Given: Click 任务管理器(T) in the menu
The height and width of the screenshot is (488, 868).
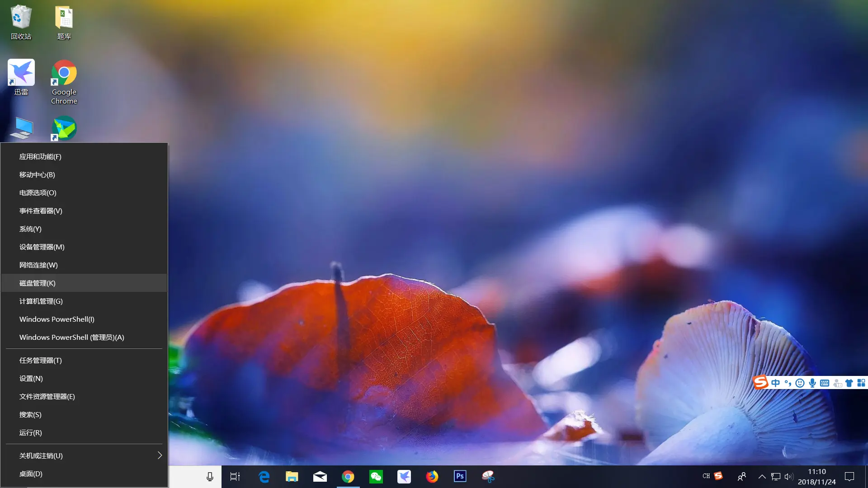Looking at the screenshot, I should (x=41, y=360).
